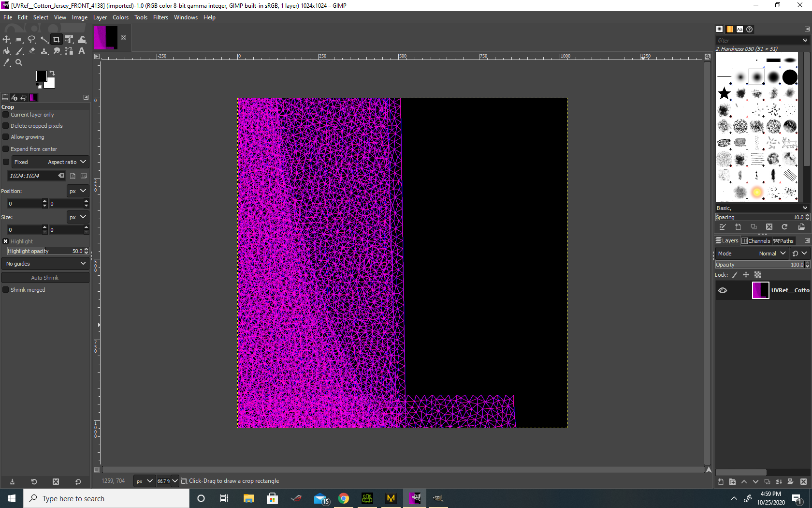Open the Basic brush tag dropdown

[762, 208]
